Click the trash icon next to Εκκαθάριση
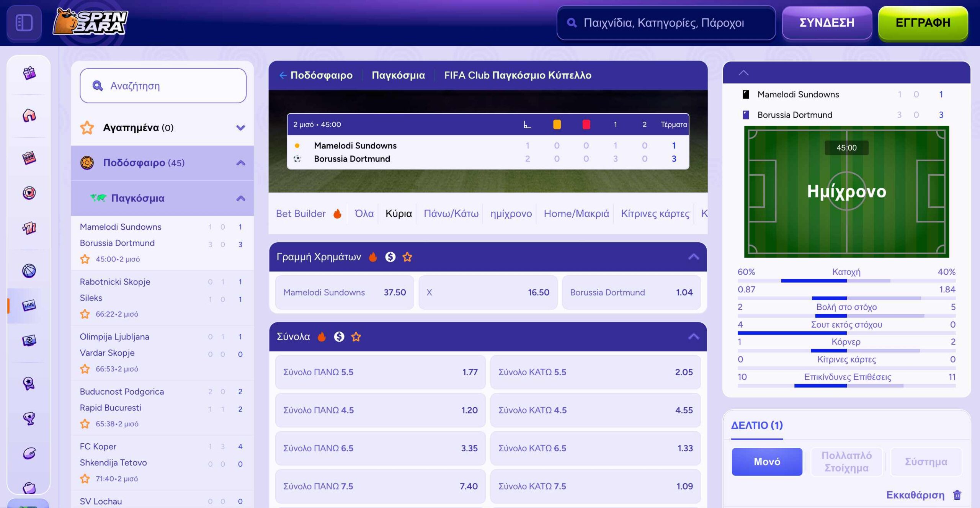 click(957, 495)
